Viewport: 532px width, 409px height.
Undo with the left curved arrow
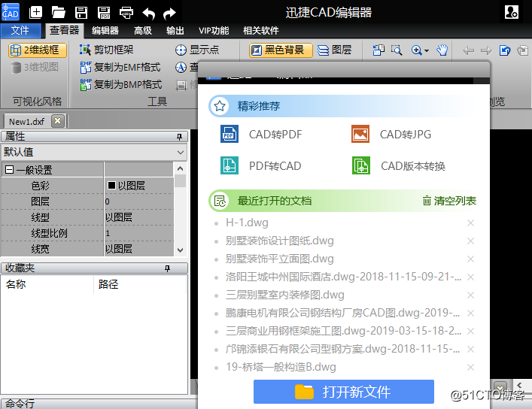tap(148, 14)
